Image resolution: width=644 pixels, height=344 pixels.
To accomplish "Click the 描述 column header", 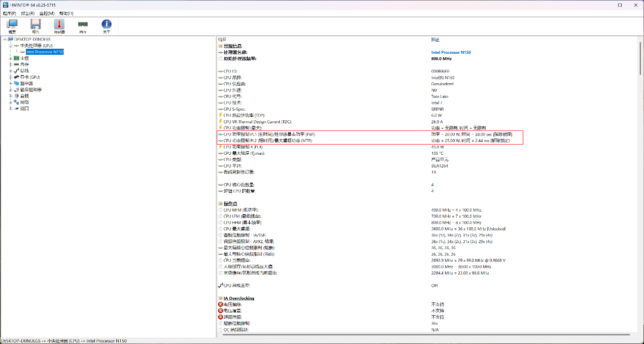I will pos(435,39).
